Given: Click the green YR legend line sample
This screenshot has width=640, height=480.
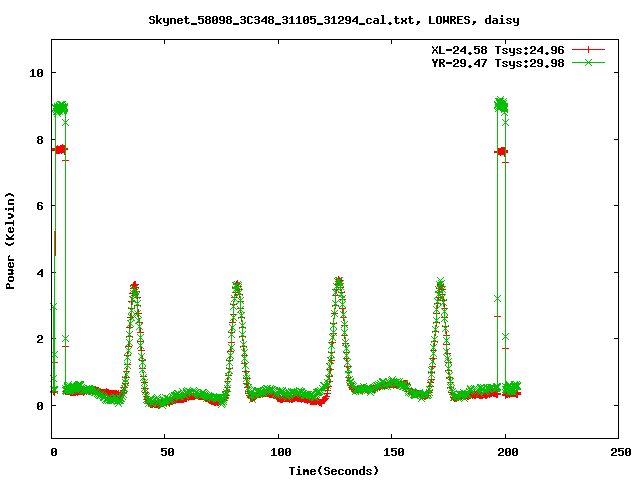Looking at the screenshot, I should (588, 62).
